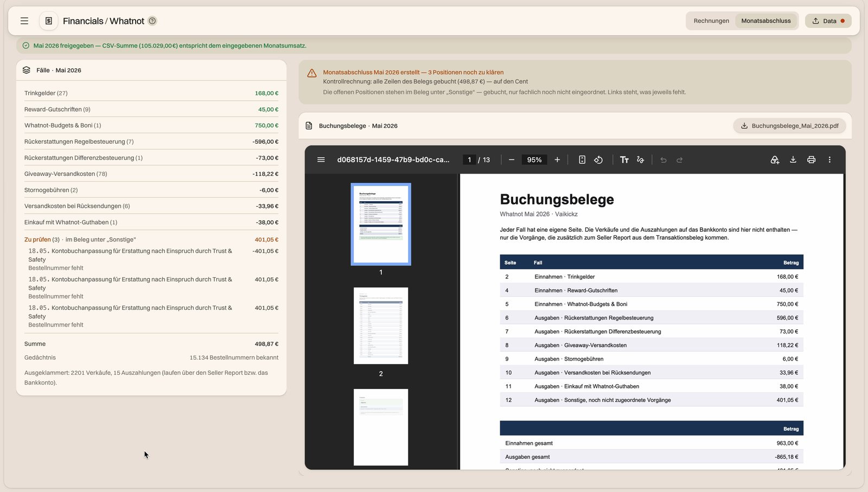Viewport: 868px width, 492px height.
Task: Open the Data upload button
Action: point(828,21)
